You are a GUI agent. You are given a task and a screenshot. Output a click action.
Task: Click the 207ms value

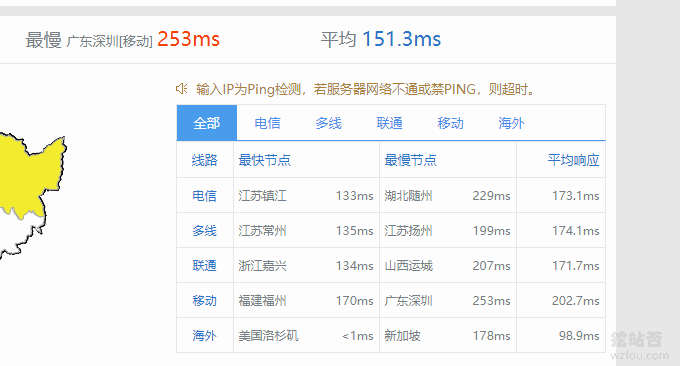491,265
